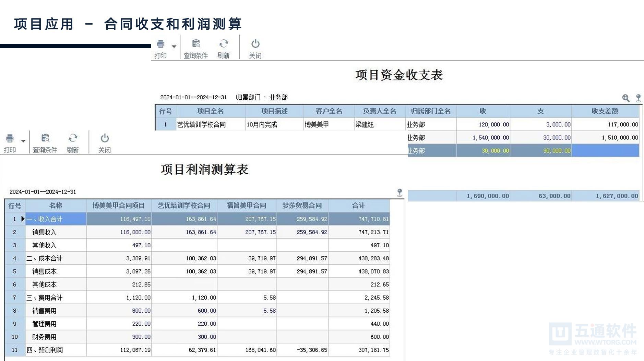Open print dropdown arrow in cash flow report toolbar
This screenshot has width=644, height=361.
pos(174,46)
